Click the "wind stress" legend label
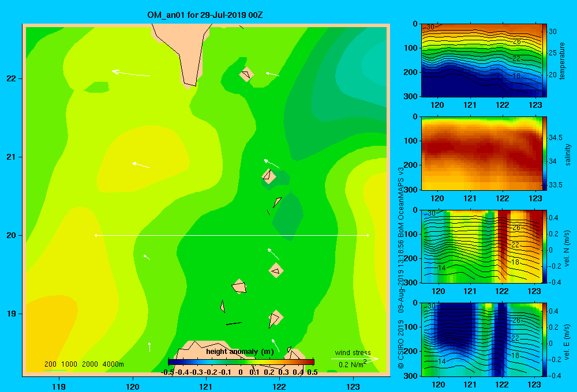Image resolution: width=577 pixels, height=392 pixels. (x=353, y=352)
